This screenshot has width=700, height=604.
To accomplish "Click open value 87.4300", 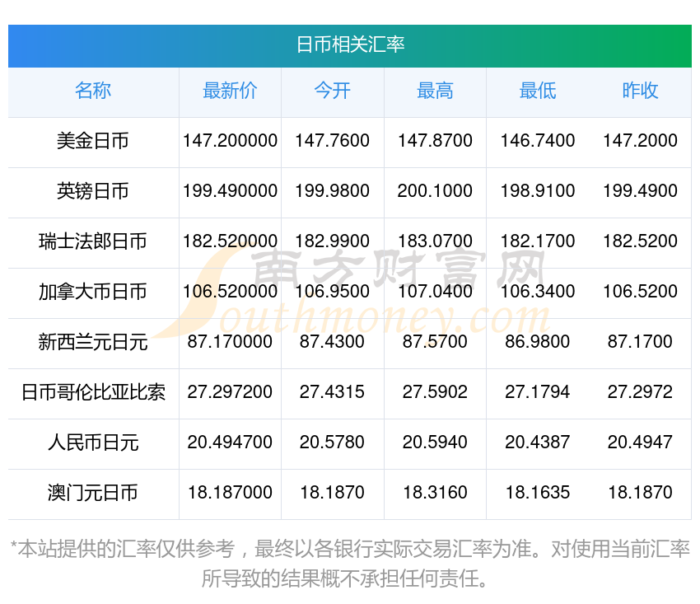I will [332, 342].
